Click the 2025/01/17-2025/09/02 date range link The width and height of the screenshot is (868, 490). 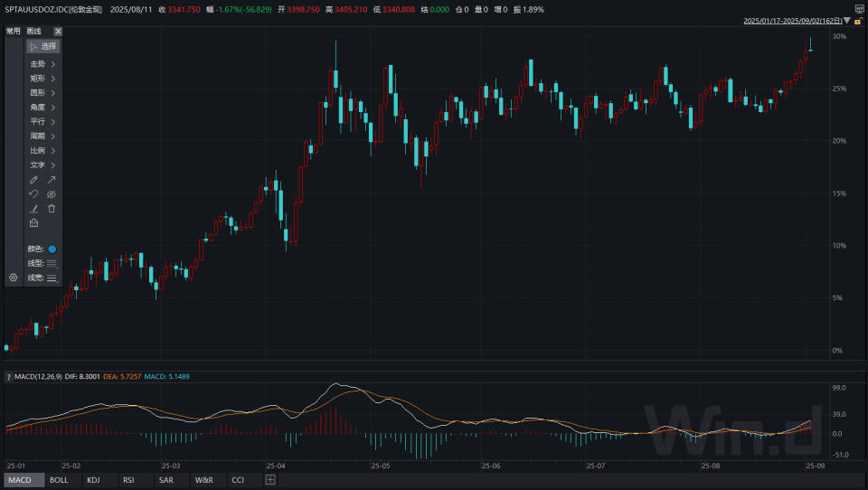click(793, 21)
